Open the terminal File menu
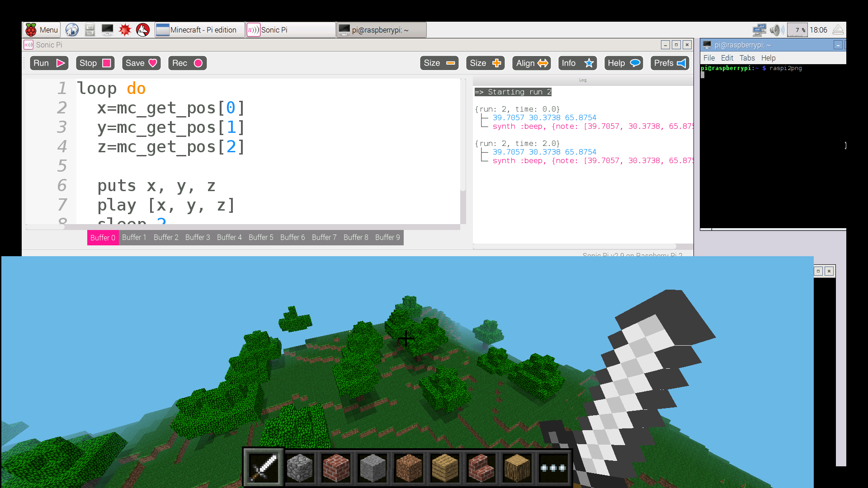Screen dimensions: 868x488 pos(709,58)
